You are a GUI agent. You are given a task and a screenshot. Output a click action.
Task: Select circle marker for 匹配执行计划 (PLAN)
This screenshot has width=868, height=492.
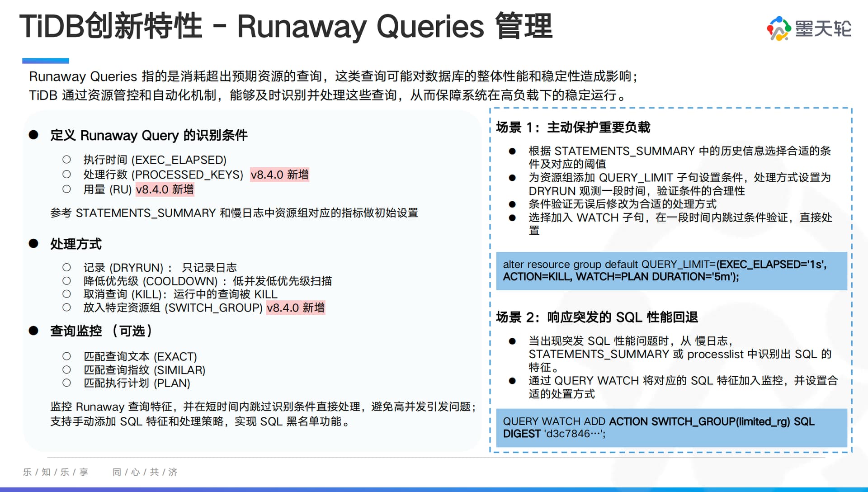pyautogui.click(x=66, y=383)
